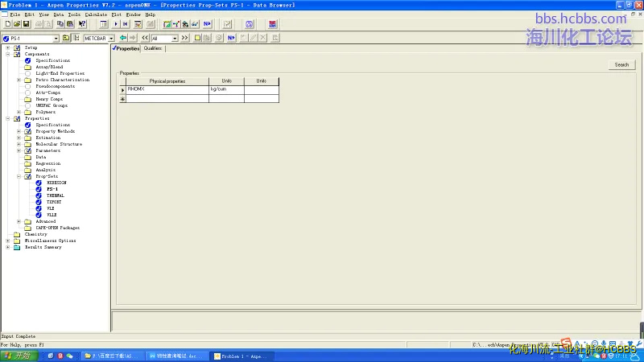
Task: Click the Reinitialize run icon
Action: point(126,24)
